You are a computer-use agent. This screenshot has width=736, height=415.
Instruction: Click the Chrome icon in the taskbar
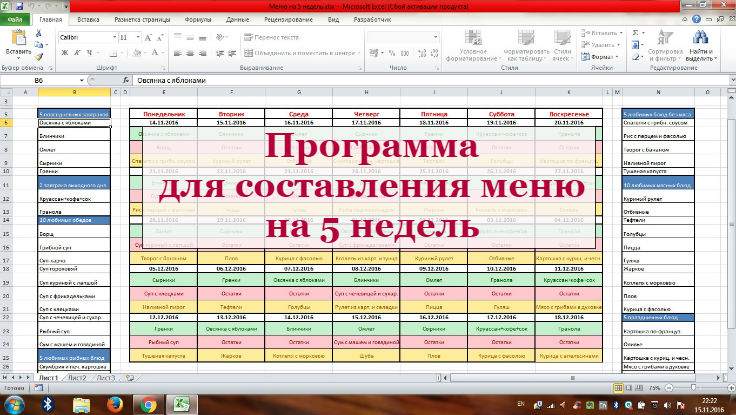148,404
